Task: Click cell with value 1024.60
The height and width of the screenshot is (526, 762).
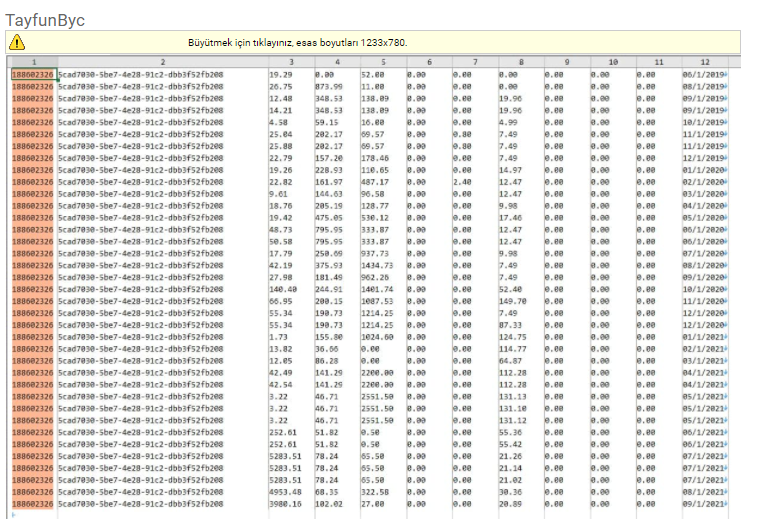Action: (377, 337)
